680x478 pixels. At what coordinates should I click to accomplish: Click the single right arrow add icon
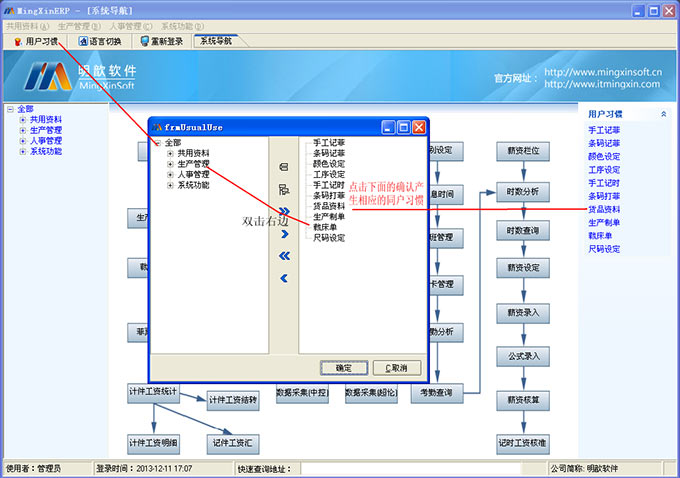pyautogui.click(x=284, y=234)
